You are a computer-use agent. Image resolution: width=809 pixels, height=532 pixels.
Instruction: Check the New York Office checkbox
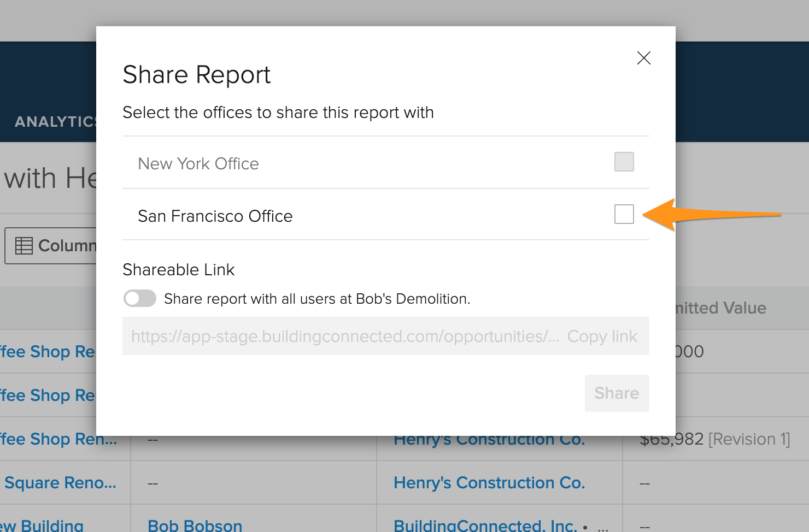(624, 162)
